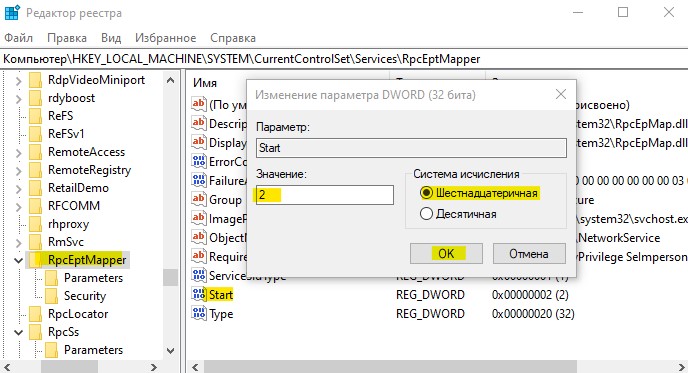Click the Description string icon
Screen dimensions: 688x373
[199, 123]
